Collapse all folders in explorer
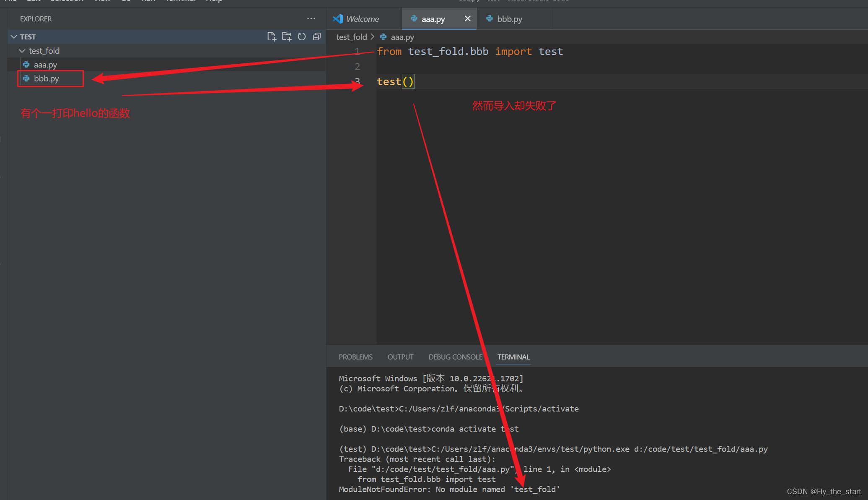The width and height of the screenshot is (868, 500). pyautogui.click(x=317, y=37)
